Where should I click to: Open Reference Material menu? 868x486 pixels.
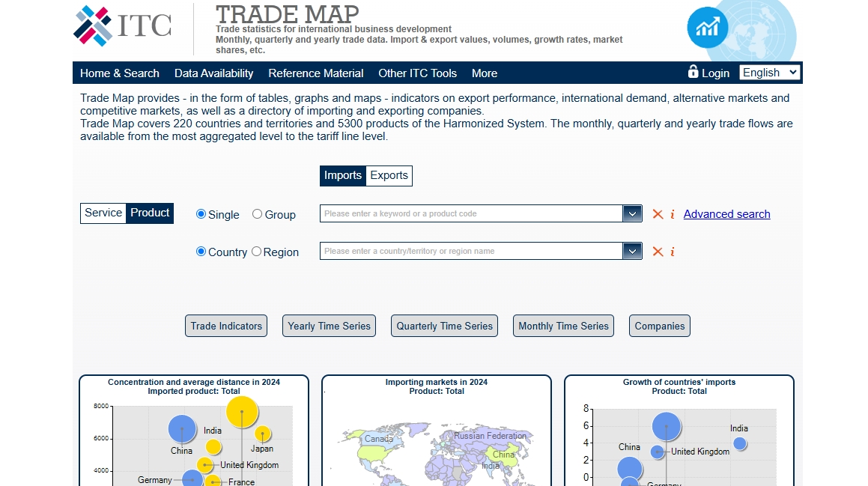[316, 73]
